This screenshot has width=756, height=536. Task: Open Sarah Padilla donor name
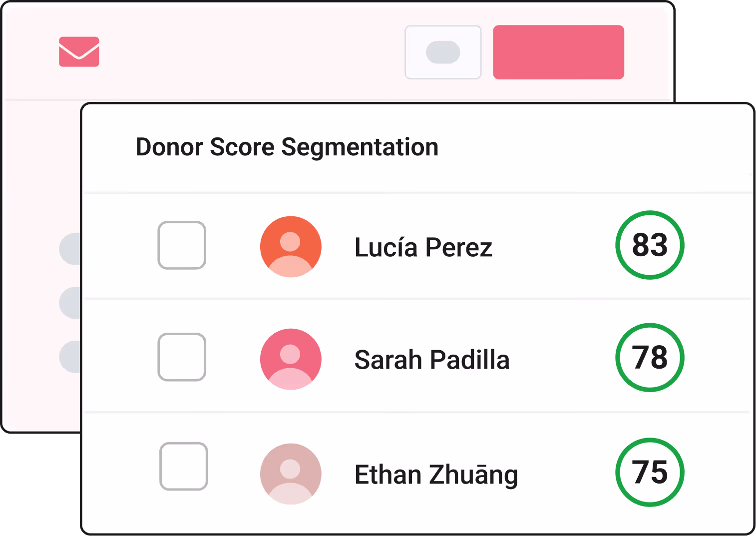pos(432,360)
